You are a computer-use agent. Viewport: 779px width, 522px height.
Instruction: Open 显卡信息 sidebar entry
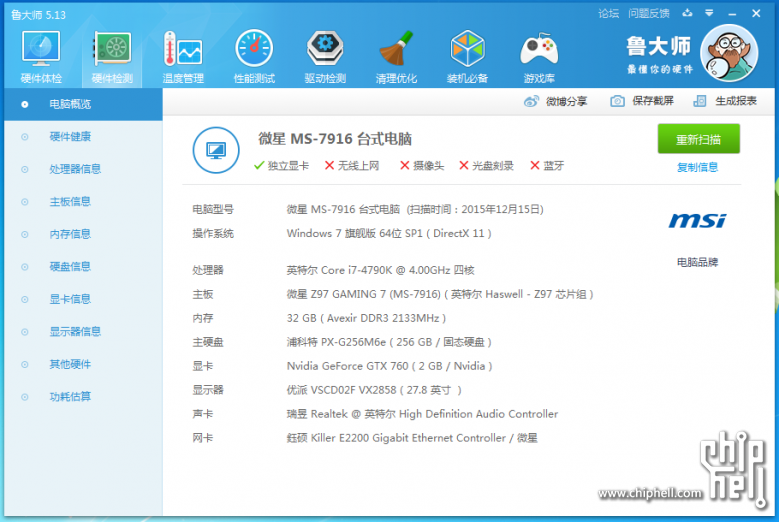point(83,299)
